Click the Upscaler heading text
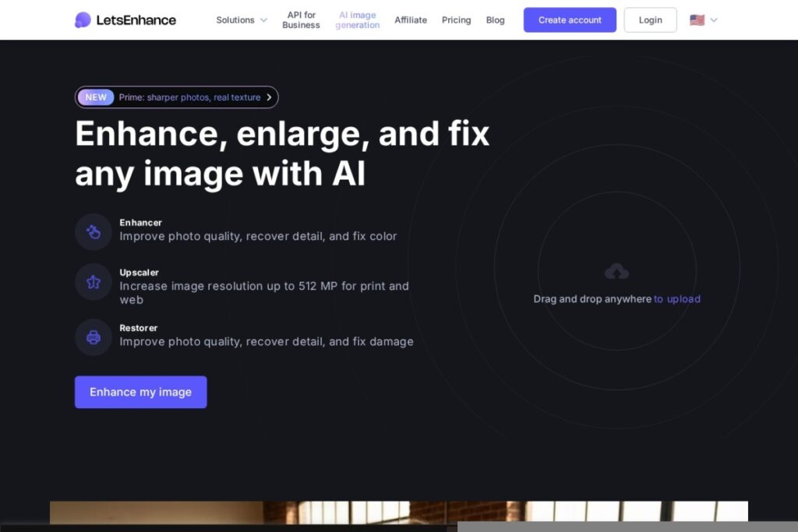Image resolution: width=798 pixels, height=532 pixels. 139,272
